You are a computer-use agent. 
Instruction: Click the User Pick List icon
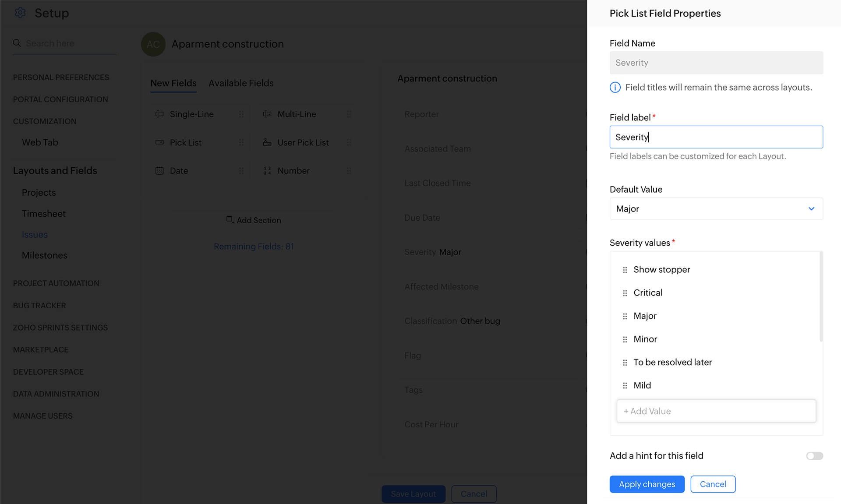[267, 142]
